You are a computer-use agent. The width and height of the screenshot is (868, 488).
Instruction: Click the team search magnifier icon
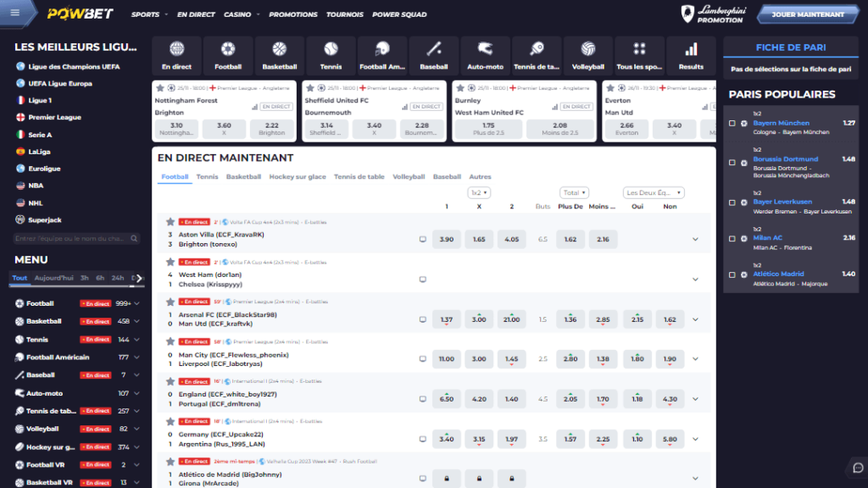tap(134, 238)
